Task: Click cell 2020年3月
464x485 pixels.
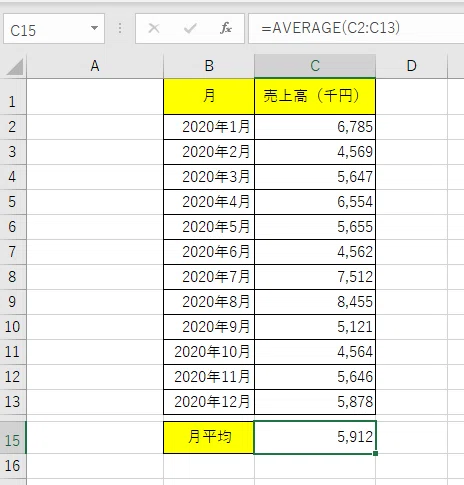Action: [209, 177]
